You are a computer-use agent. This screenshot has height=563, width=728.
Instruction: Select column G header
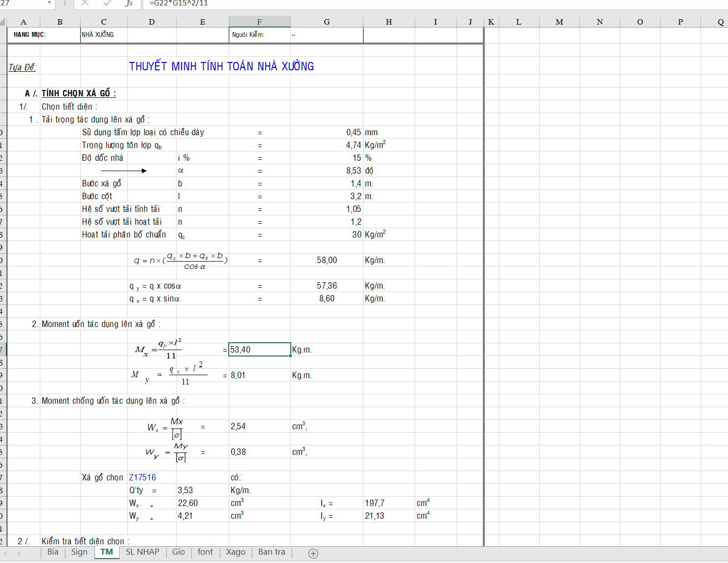[327, 22]
